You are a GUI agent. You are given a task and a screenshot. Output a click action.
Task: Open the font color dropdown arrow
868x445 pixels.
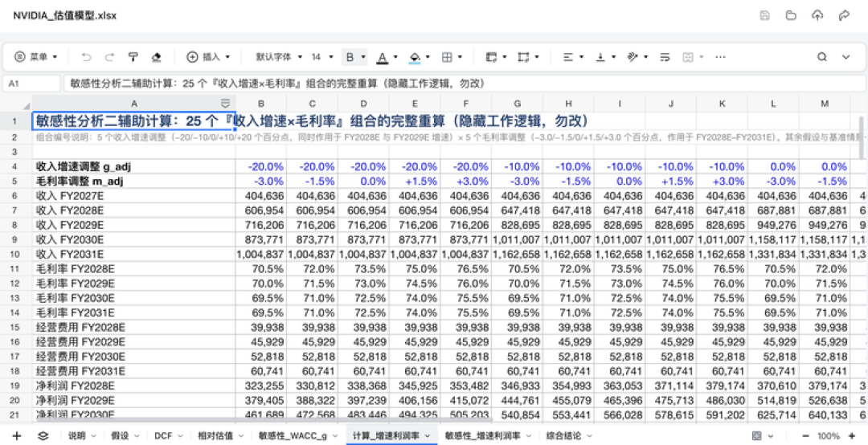point(395,57)
